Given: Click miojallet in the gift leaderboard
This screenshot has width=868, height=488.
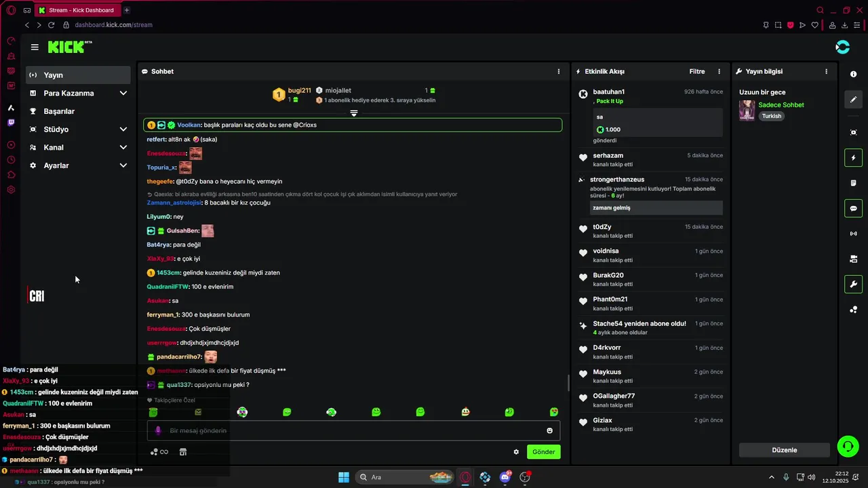Looking at the screenshot, I should (338, 90).
